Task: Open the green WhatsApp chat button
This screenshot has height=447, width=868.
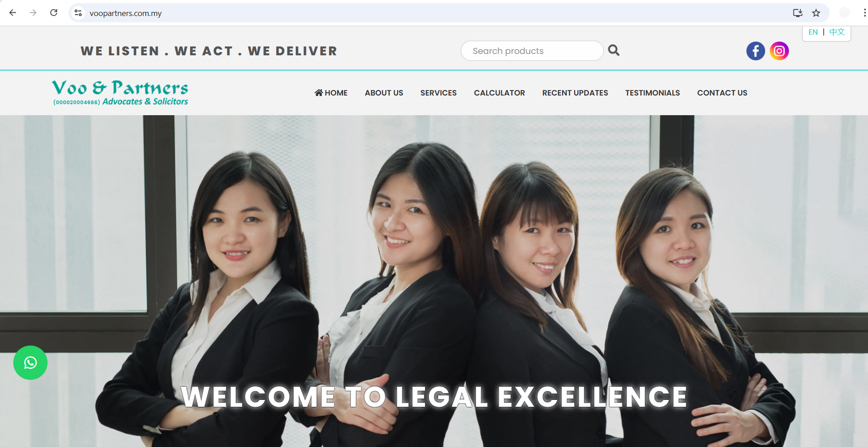Action: click(30, 362)
